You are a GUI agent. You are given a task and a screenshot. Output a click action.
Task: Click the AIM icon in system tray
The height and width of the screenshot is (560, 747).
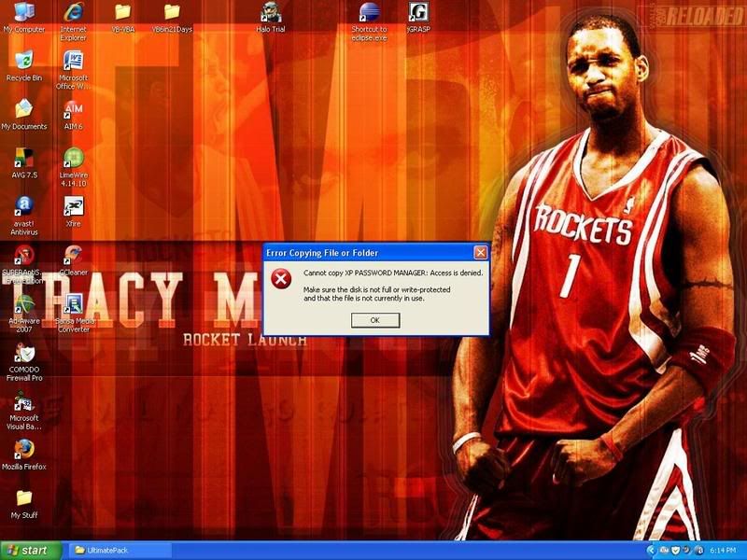[664, 550]
